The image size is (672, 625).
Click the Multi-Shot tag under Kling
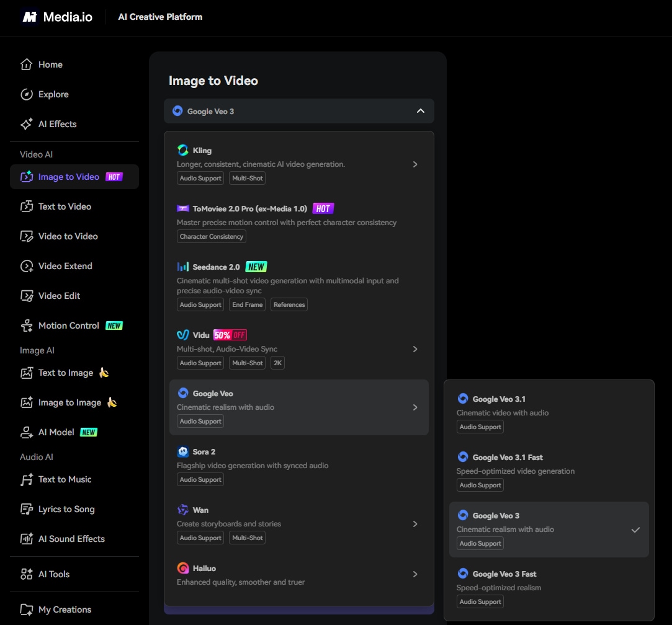(x=248, y=178)
